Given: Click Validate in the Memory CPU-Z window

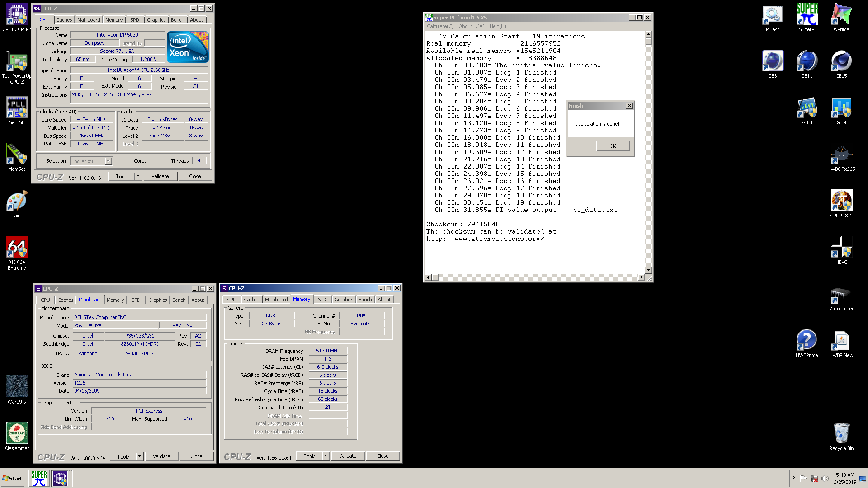Looking at the screenshot, I should click(x=348, y=456).
